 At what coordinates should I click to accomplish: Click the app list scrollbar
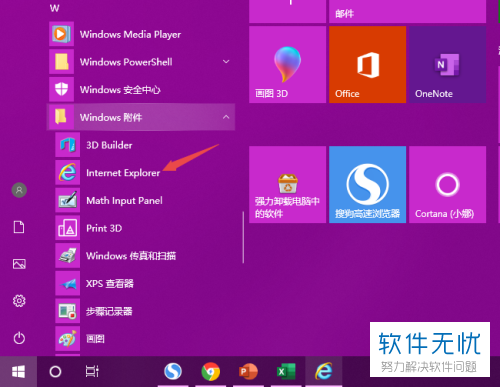(x=243, y=237)
